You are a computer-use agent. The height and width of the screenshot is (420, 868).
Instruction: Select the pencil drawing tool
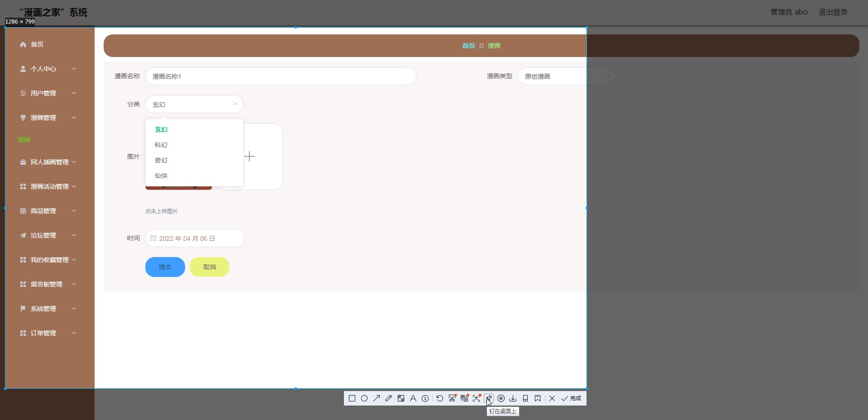pos(389,398)
